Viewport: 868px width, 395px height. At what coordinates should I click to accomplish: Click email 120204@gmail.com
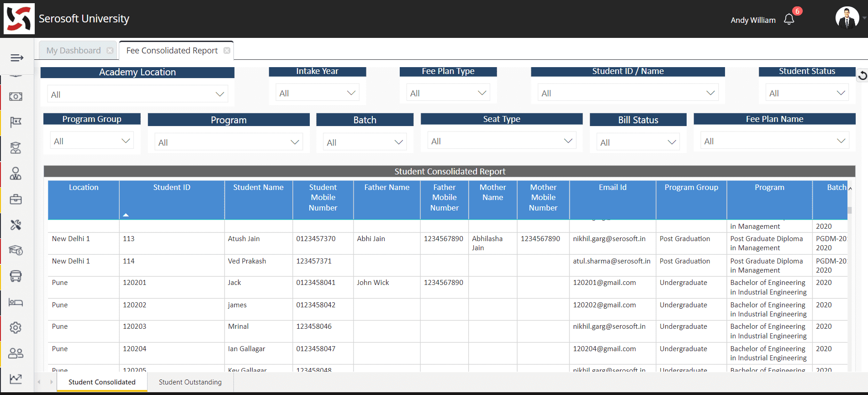click(604, 348)
